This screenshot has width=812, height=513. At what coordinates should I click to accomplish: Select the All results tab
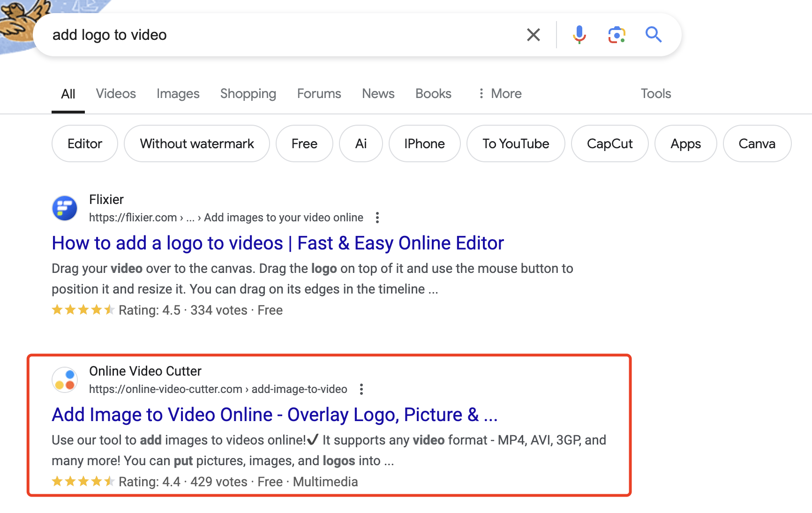(68, 94)
